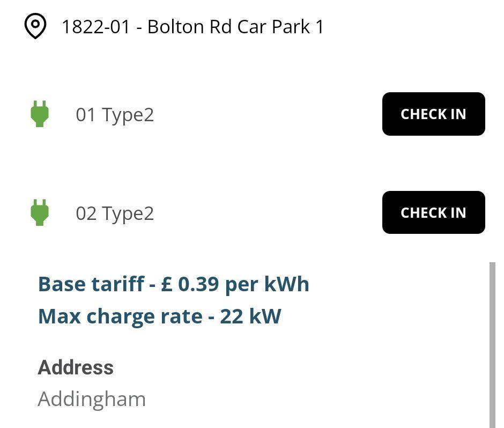The height and width of the screenshot is (428, 504).
Task: Click the Addingham address entry
Action: [92, 399]
